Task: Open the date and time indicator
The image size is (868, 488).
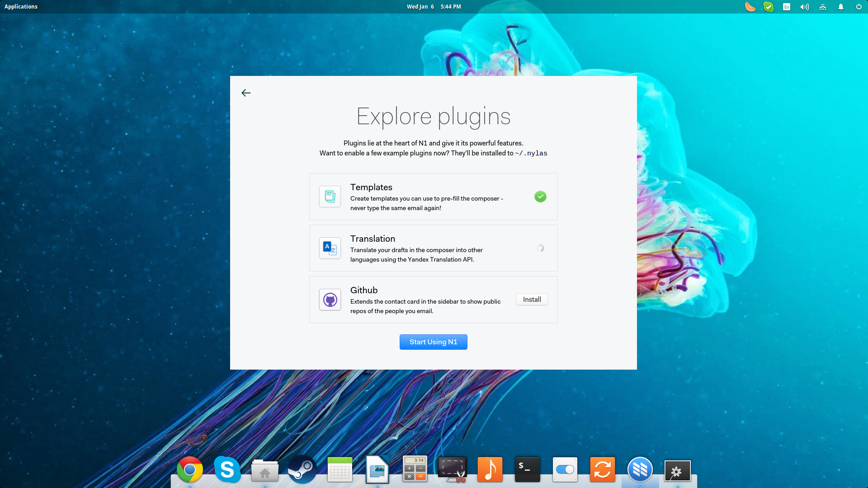Action: pos(434,7)
